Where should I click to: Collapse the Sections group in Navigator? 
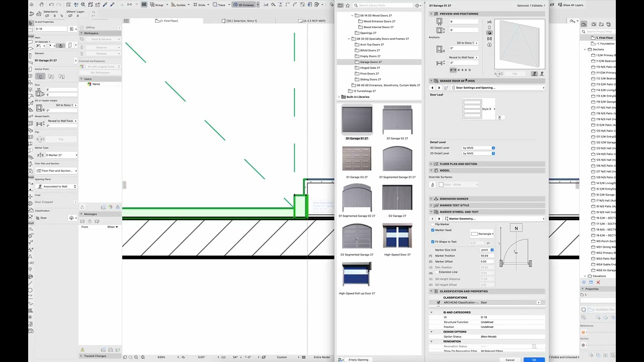pyautogui.click(x=585, y=49)
